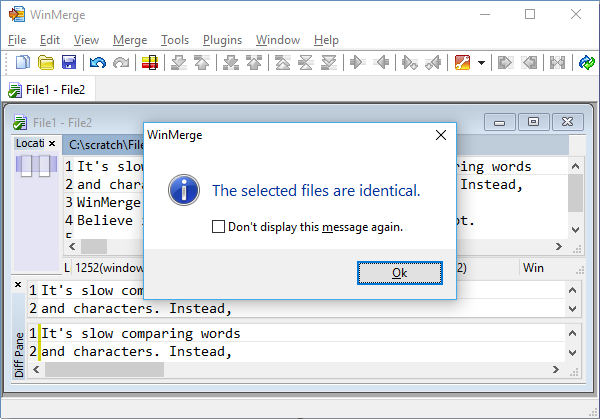Maximize the File1 - File2 child window
Viewport: 600px width, 419px height.
533,122
